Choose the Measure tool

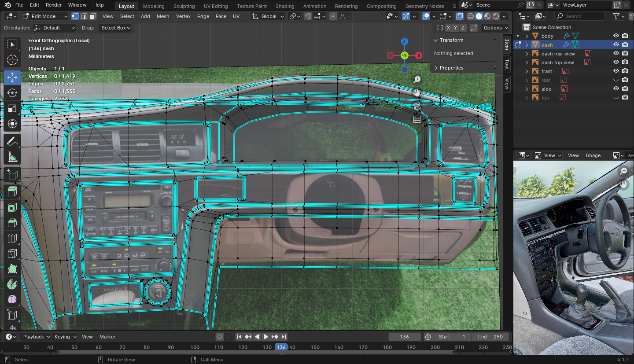coord(12,158)
